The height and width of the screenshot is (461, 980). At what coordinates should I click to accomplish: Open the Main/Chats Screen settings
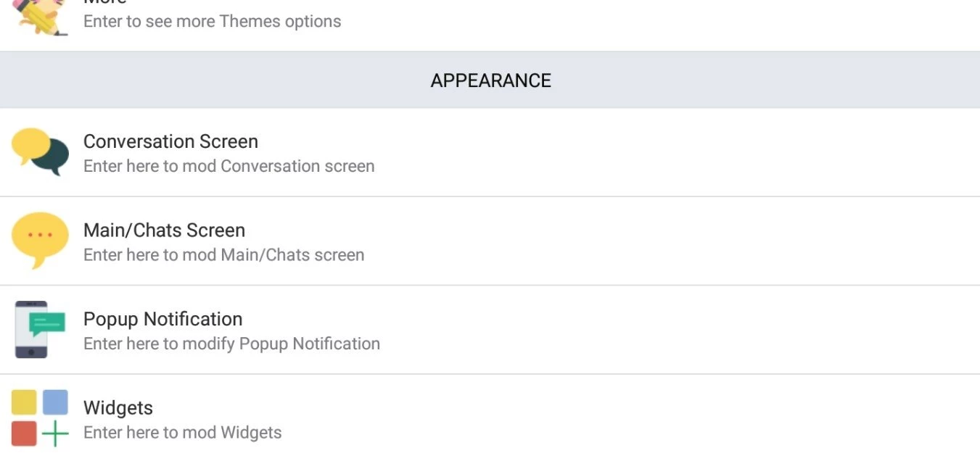[164, 230]
